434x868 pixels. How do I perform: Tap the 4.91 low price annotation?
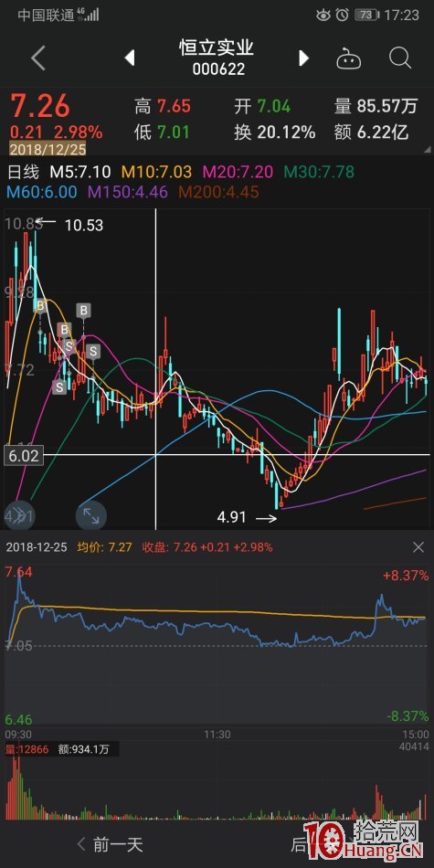tap(231, 519)
